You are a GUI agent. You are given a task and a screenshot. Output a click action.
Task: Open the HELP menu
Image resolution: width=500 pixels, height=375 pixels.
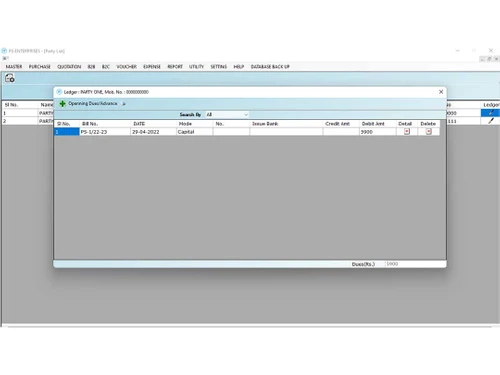(239, 67)
